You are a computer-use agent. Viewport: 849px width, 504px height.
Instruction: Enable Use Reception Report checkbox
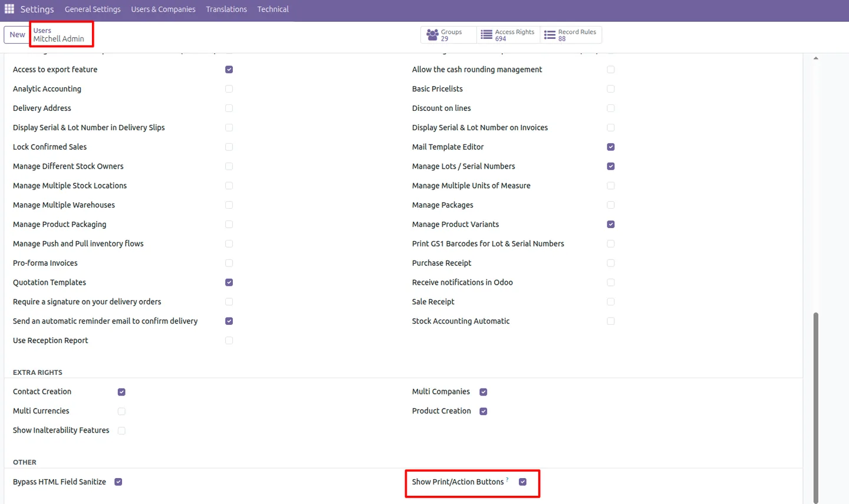(x=229, y=341)
